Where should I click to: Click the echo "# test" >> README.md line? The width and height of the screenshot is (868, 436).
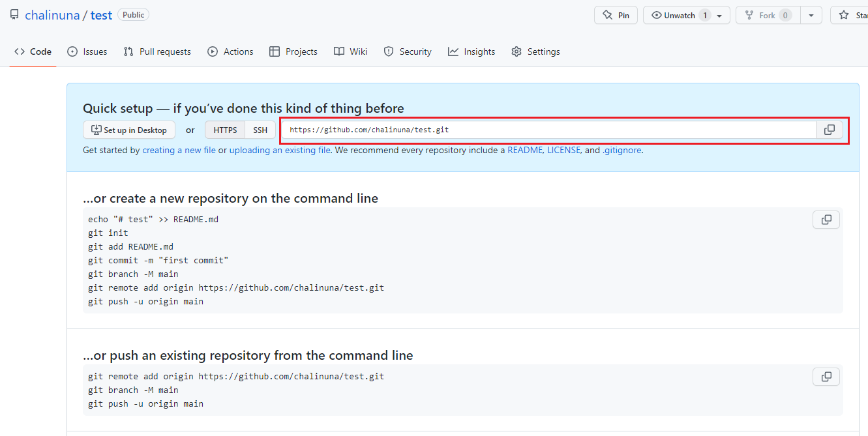click(x=153, y=220)
